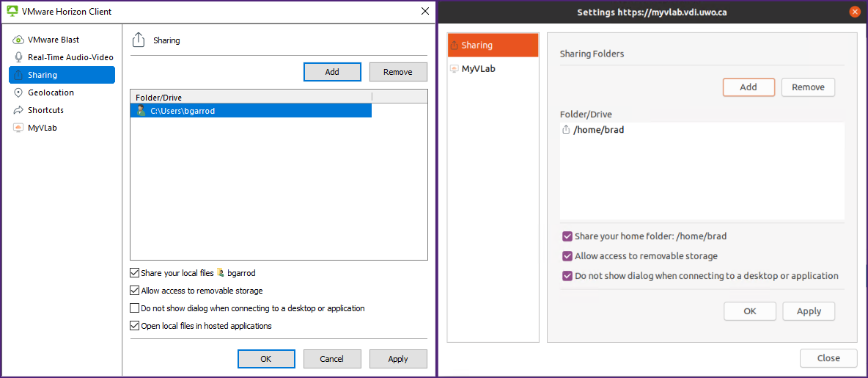Click the Shortcuts arrow icon
The height and width of the screenshot is (378, 868).
[18, 110]
